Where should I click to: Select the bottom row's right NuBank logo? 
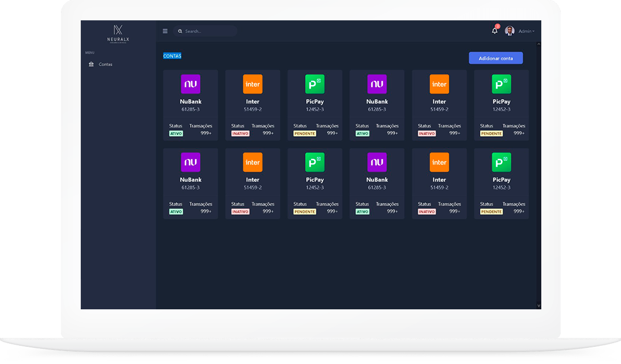point(377,162)
